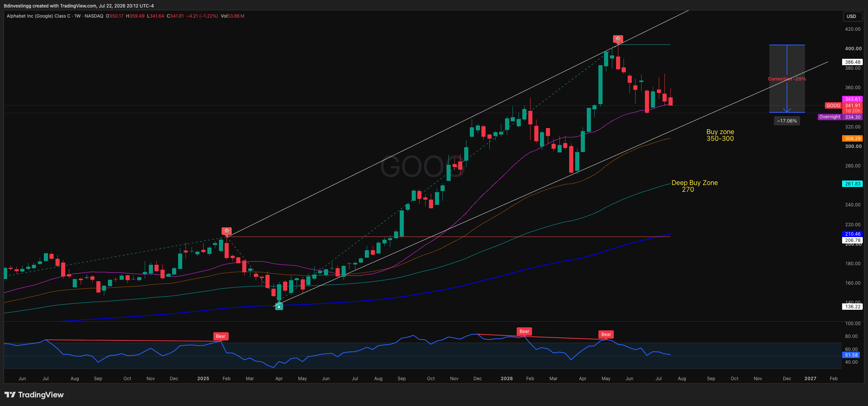Click the Alphabet Inc (Google) Class C symbol title
This screenshot has height=406, width=868.
pos(39,16)
